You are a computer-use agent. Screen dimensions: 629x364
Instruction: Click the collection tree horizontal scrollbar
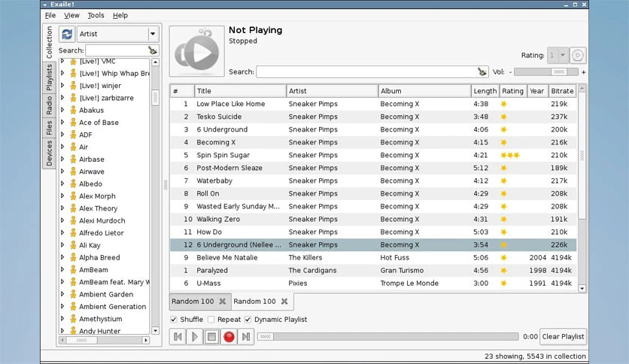click(105, 341)
